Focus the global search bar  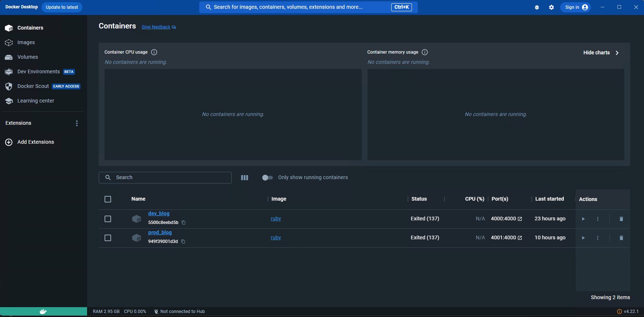click(x=308, y=7)
